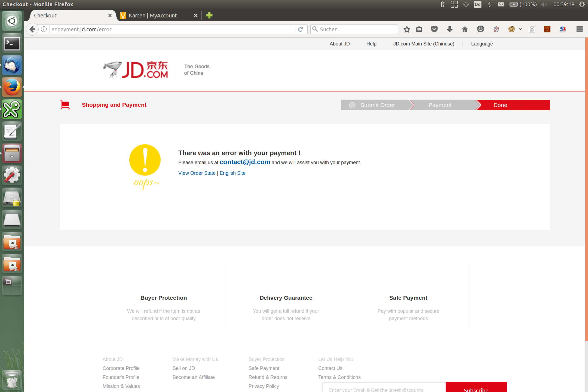Viewport: 588px width, 392px height.
Task: Click the reload page icon
Action: coord(301,29)
